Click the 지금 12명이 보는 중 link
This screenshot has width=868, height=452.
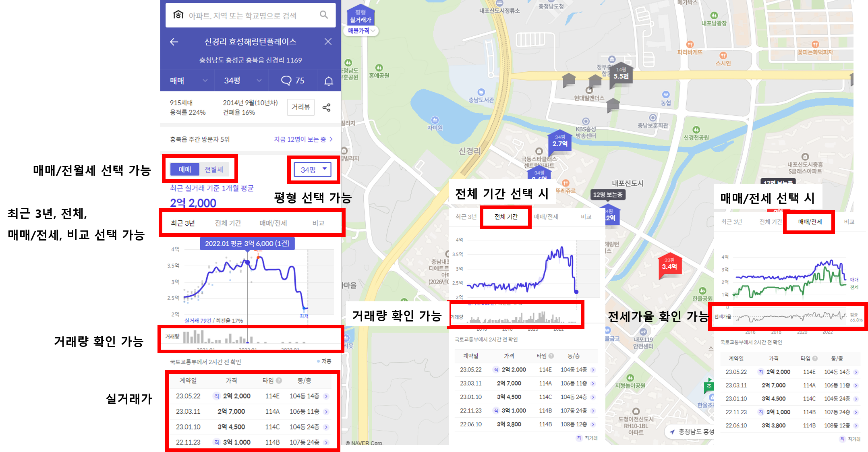pos(301,139)
